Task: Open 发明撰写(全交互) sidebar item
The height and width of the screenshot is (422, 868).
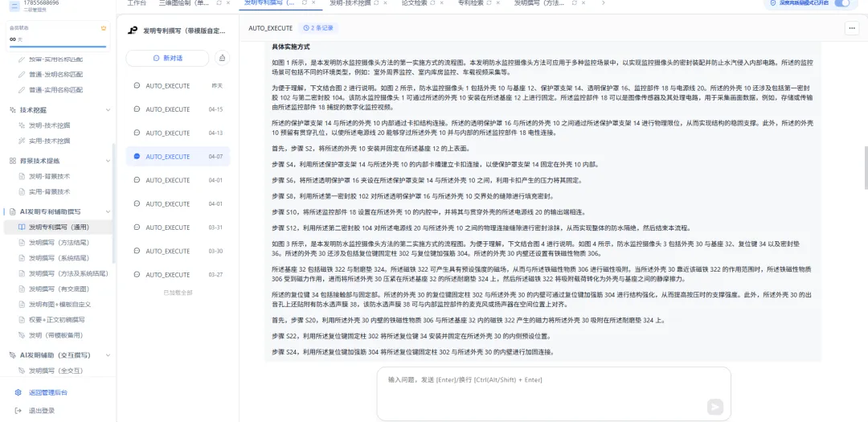Action: 56,371
